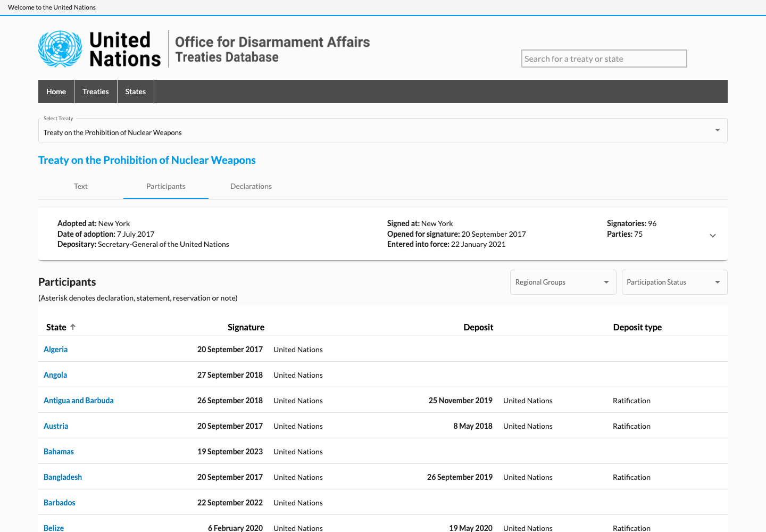Click the Treaty on the Prohibition of Nuclear Weapons heading
This screenshot has width=766, height=532.
(x=147, y=160)
